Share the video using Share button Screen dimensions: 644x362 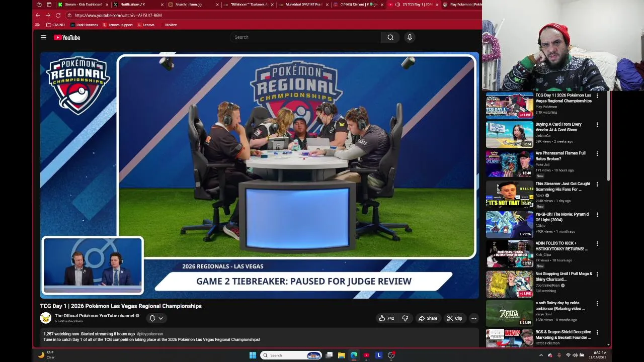pos(428,318)
